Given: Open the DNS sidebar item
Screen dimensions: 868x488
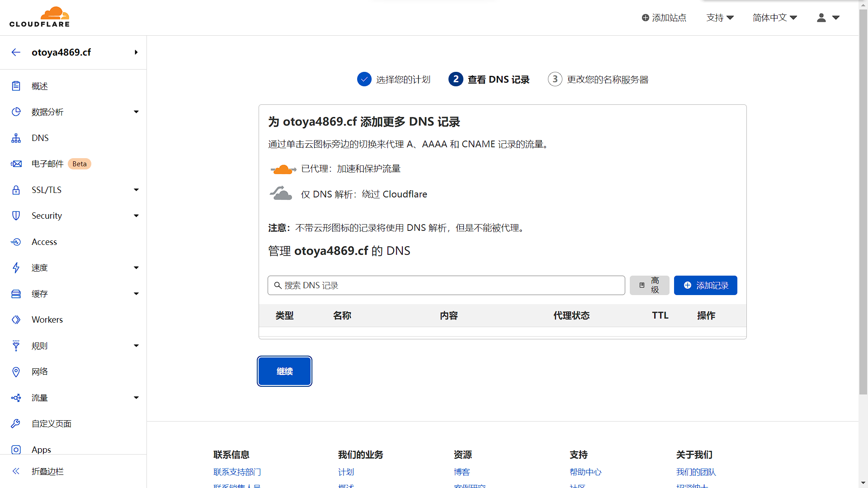Looking at the screenshot, I should pyautogui.click(x=73, y=138).
